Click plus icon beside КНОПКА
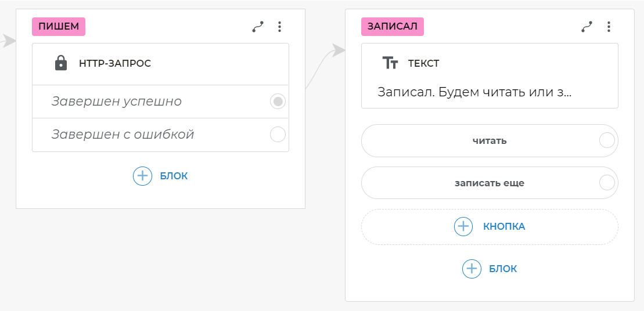644x311 pixels. coord(463,226)
